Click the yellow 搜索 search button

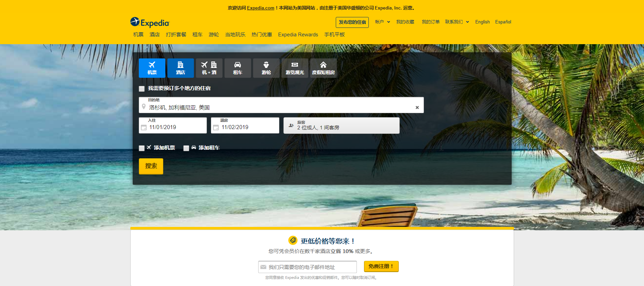(151, 166)
